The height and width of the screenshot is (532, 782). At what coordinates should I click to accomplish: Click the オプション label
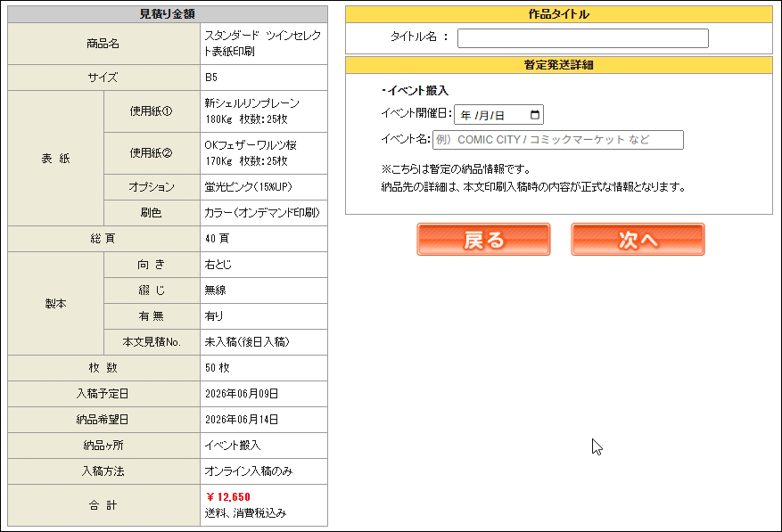[x=152, y=187]
